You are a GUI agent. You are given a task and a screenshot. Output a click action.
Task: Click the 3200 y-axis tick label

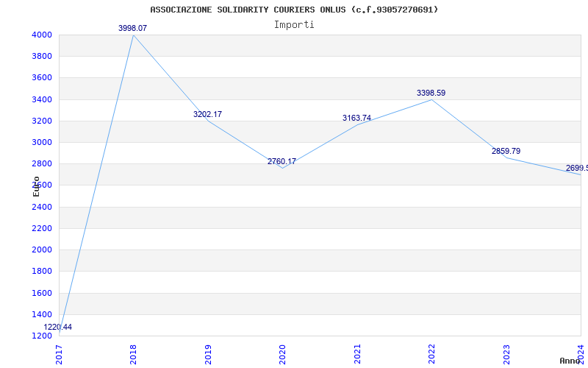point(43,121)
